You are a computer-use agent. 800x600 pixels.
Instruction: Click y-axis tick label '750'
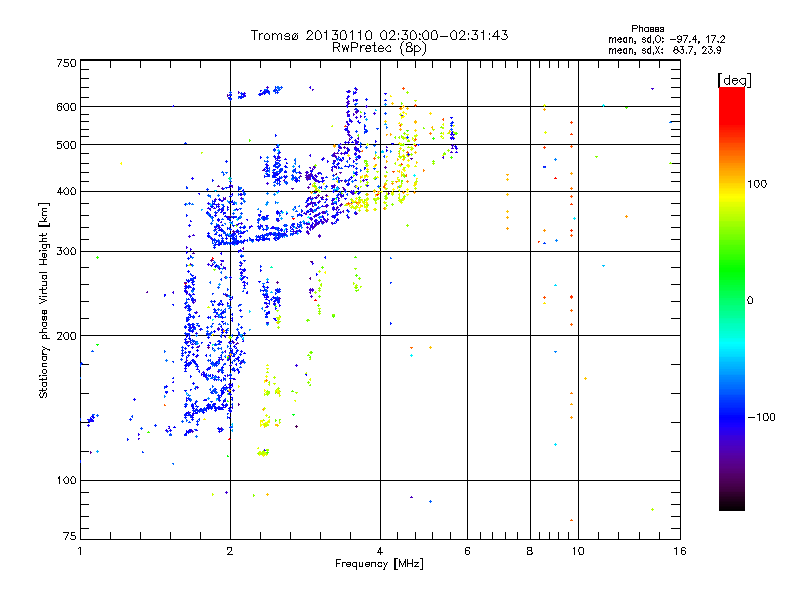tap(67, 63)
